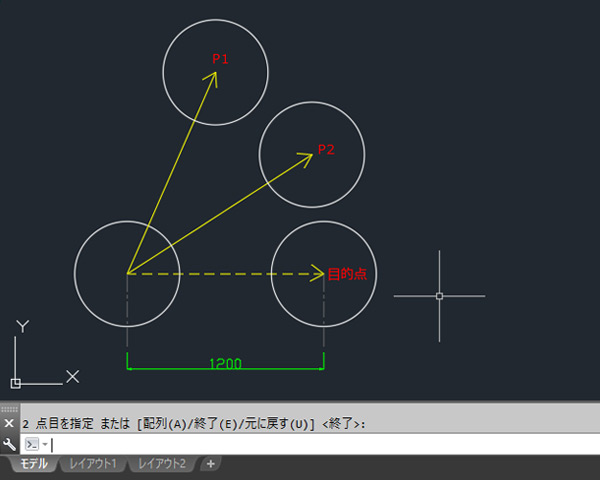600x480 pixels.
Task: Select the P2 text label
Action: coord(326,149)
